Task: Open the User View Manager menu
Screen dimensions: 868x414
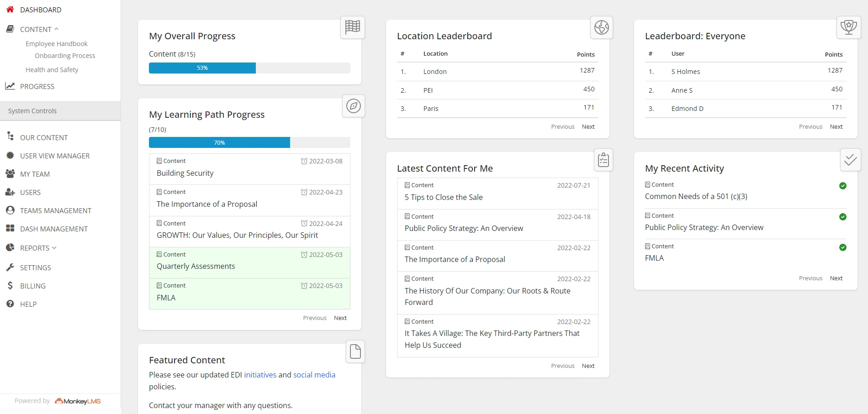Action: tap(54, 156)
